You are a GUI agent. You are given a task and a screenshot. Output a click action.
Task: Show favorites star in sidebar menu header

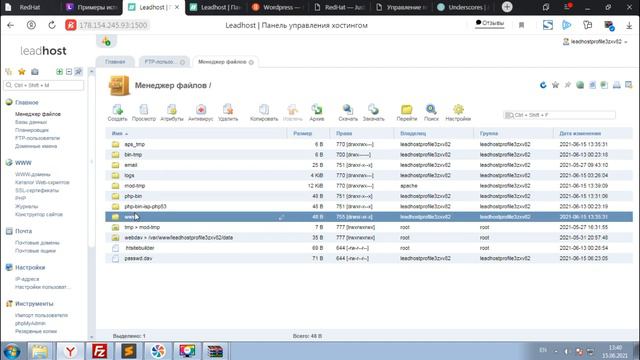(x=22, y=72)
